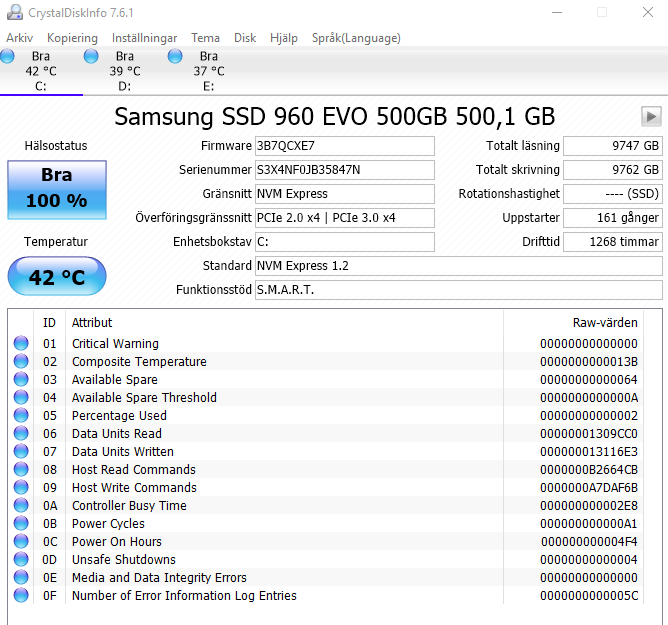This screenshot has height=625, width=668.
Task: Click the blue status orb for drive E:
Action: (175, 56)
